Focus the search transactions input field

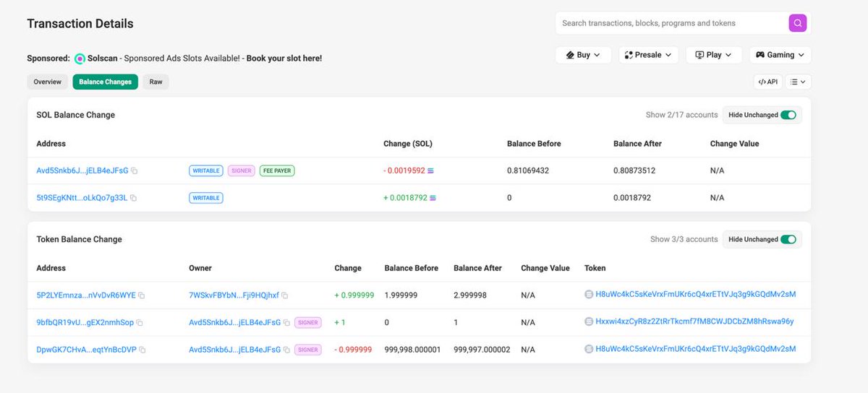pos(673,23)
